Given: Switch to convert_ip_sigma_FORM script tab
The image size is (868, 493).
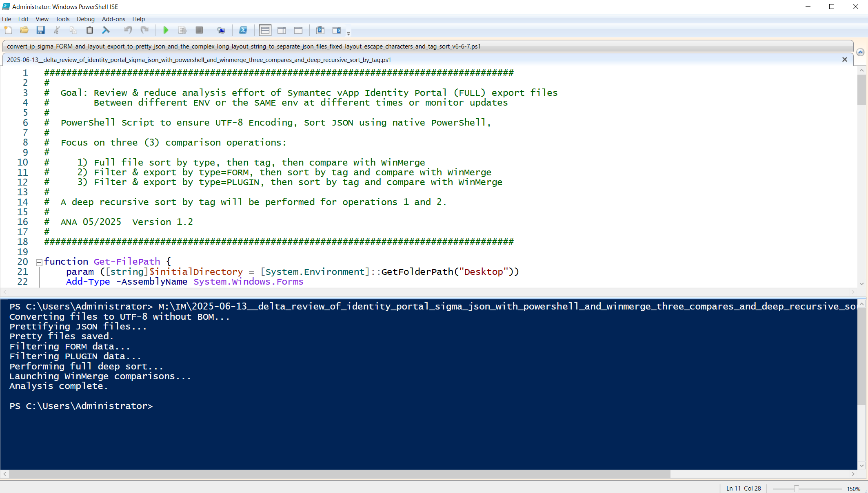Looking at the screenshot, I should (x=244, y=46).
